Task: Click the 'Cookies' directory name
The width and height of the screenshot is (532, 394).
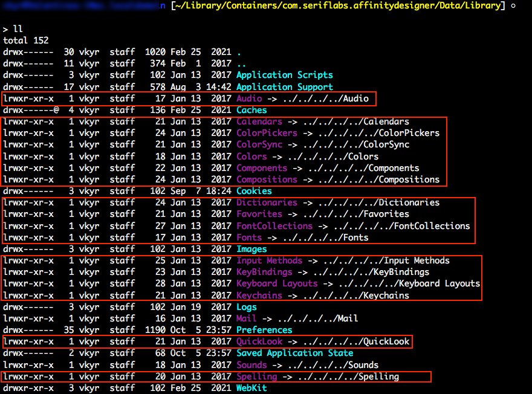Action: (x=254, y=191)
